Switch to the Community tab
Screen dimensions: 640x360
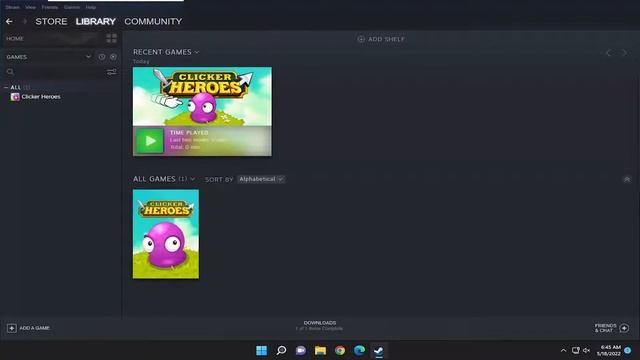[153, 21]
